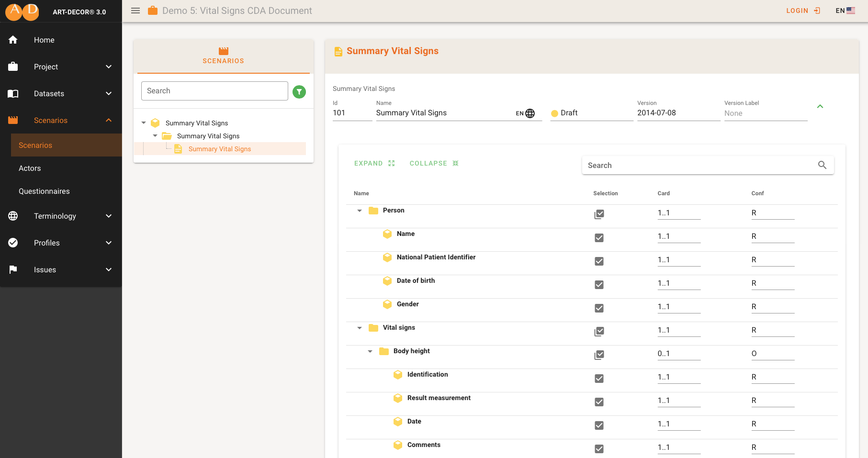Screen dimensions: 868x458
Task: Click the ART-DECOR logo
Action: (22, 11)
